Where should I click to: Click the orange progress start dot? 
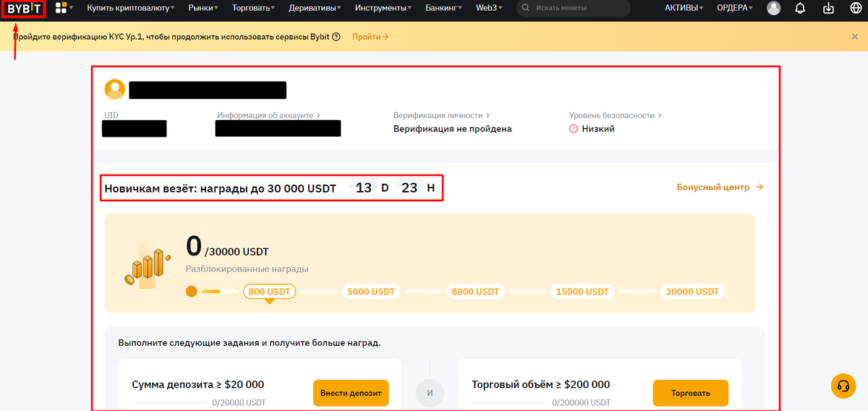click(x=192, y=292)
